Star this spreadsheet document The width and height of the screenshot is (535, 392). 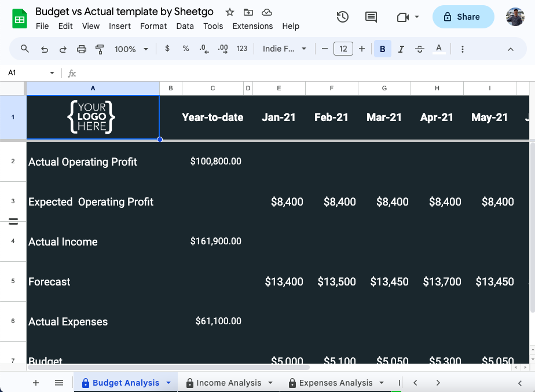point(230,12)
